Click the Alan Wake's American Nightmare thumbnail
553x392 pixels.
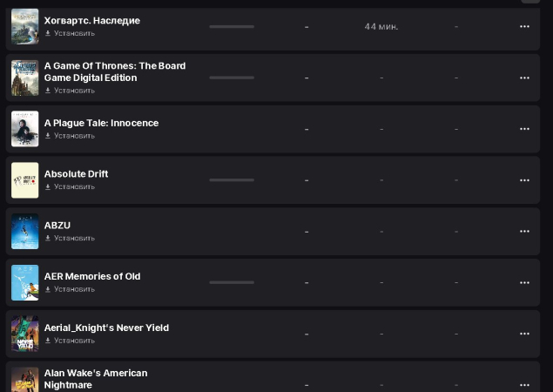click(x=24, y=381)
